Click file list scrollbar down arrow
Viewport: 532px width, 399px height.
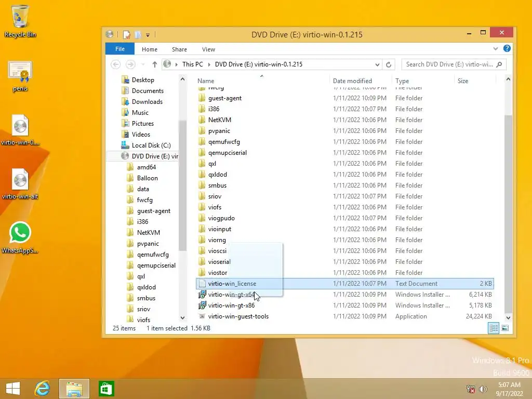click(508, 317)
